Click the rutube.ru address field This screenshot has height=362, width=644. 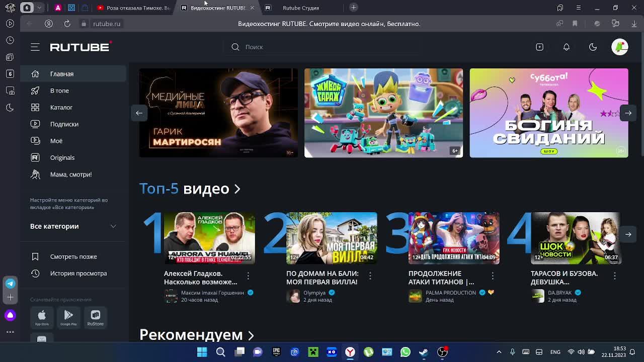point(107,24)
